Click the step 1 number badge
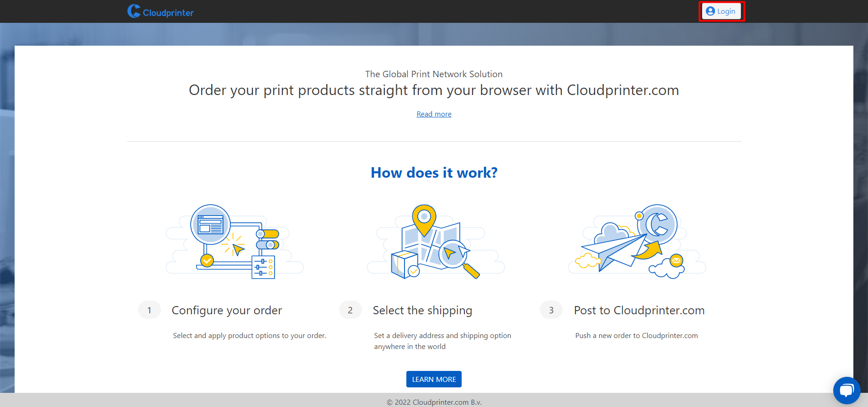 pyautogui.click(x=149, y=310)
